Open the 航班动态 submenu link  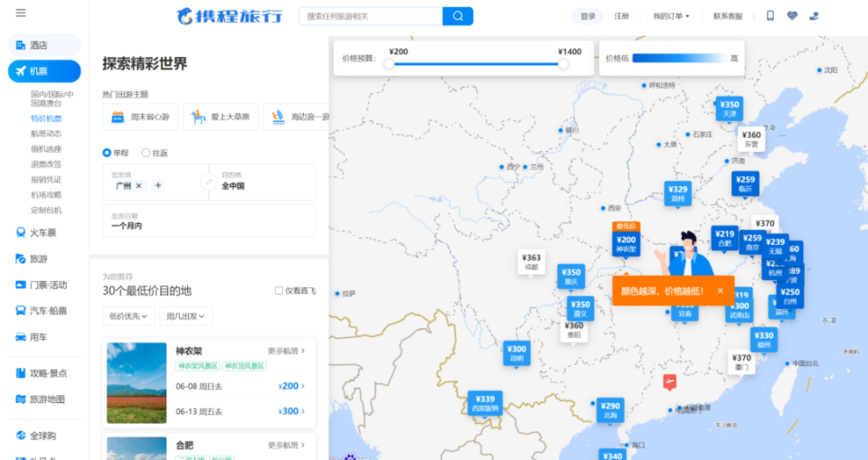tap(46, 134)
